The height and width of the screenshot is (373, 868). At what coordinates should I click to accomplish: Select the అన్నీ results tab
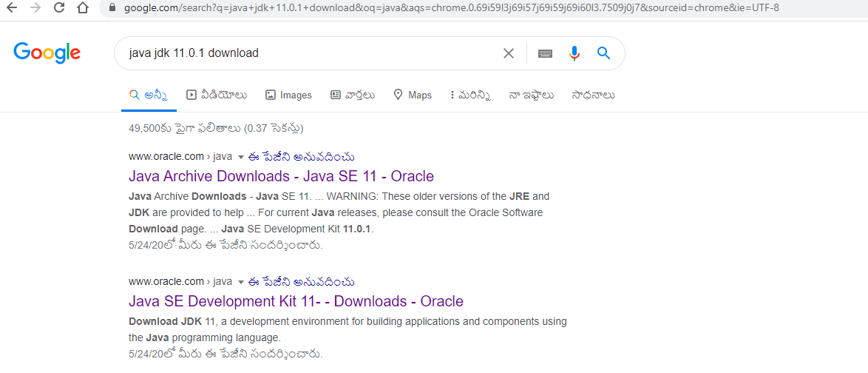[x=149, y=95]
